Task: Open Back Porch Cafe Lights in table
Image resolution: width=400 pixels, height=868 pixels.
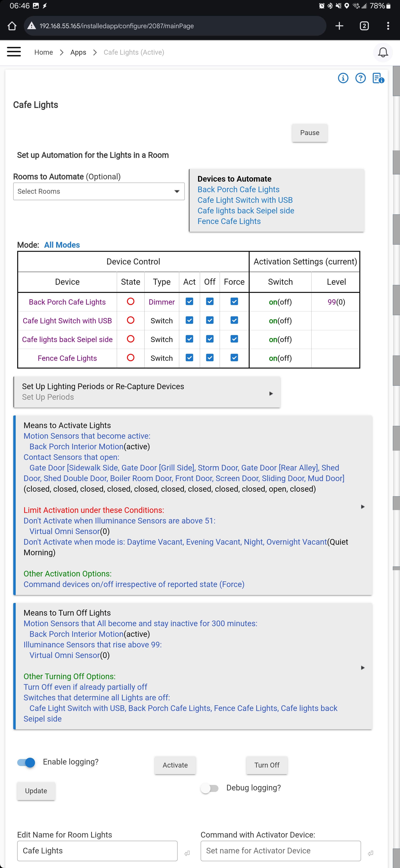Action: click(x=67, y=302)
